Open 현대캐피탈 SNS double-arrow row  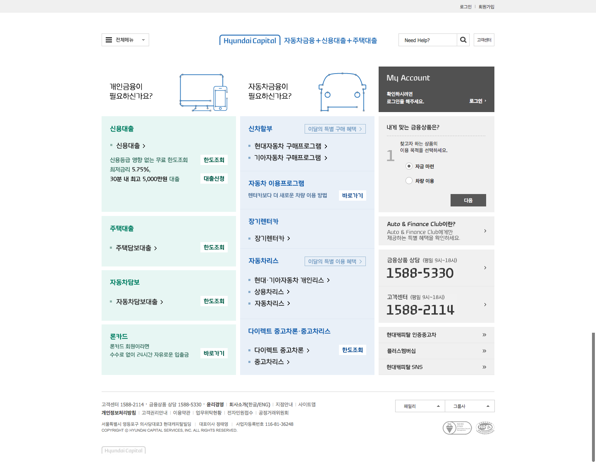click(436, 367)
